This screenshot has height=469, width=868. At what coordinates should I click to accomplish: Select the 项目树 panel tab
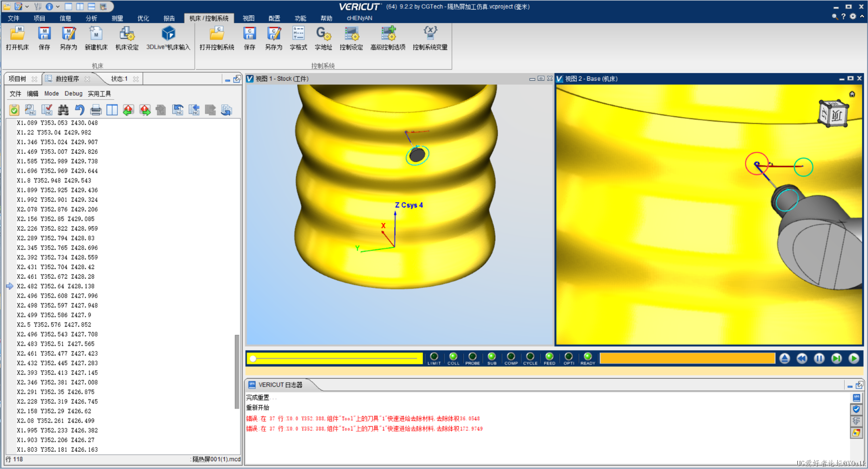point(17,79)
